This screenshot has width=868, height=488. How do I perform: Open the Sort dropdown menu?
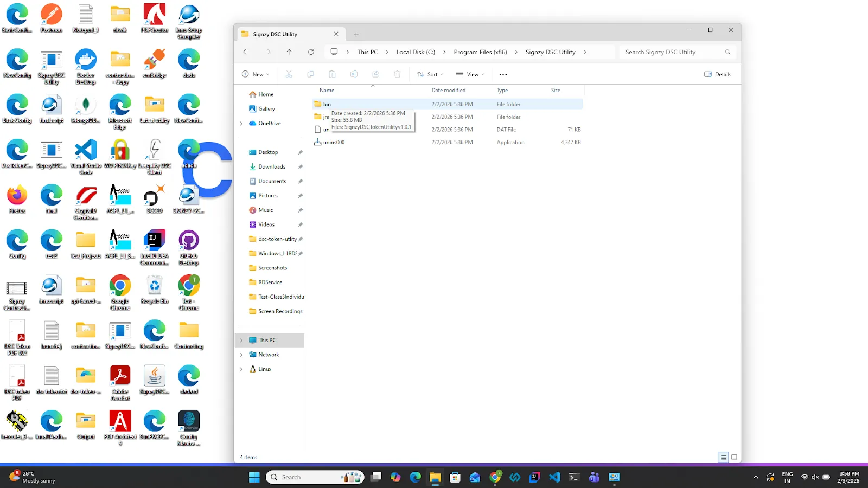(430, 74)
